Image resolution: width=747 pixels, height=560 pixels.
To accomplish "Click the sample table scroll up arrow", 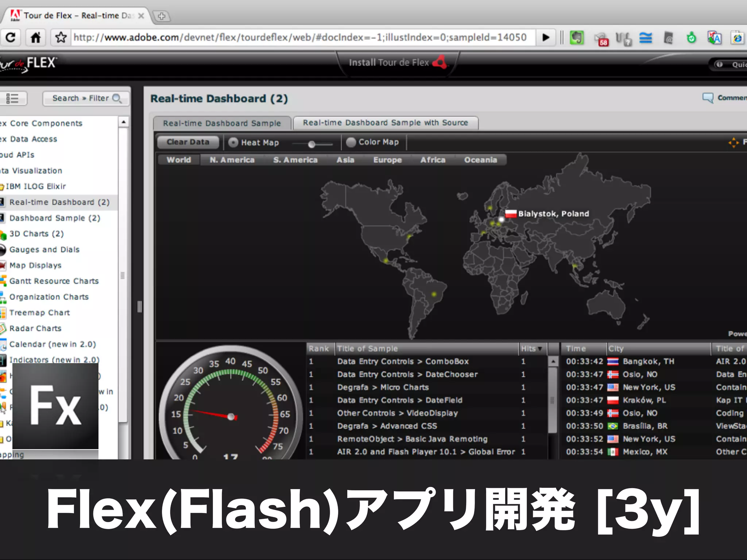I will click(x=553, y=362).
